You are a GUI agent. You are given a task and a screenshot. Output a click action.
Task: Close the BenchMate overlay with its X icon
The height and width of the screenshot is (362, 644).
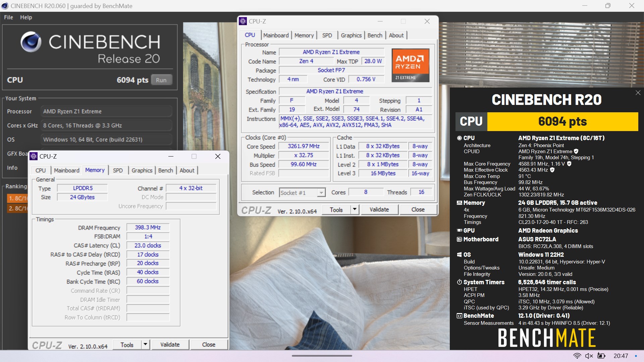click(638, 93)
